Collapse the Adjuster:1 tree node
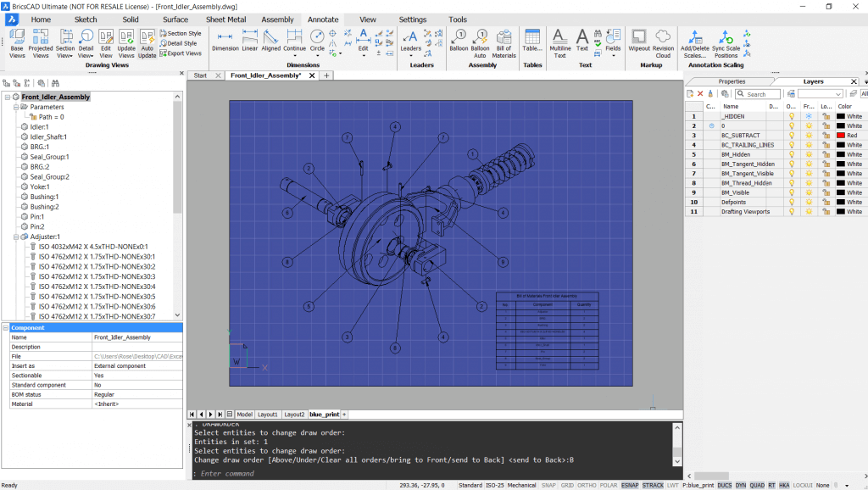Image resolution: width=868 pixels, height=490 pixels. (14, 237)
